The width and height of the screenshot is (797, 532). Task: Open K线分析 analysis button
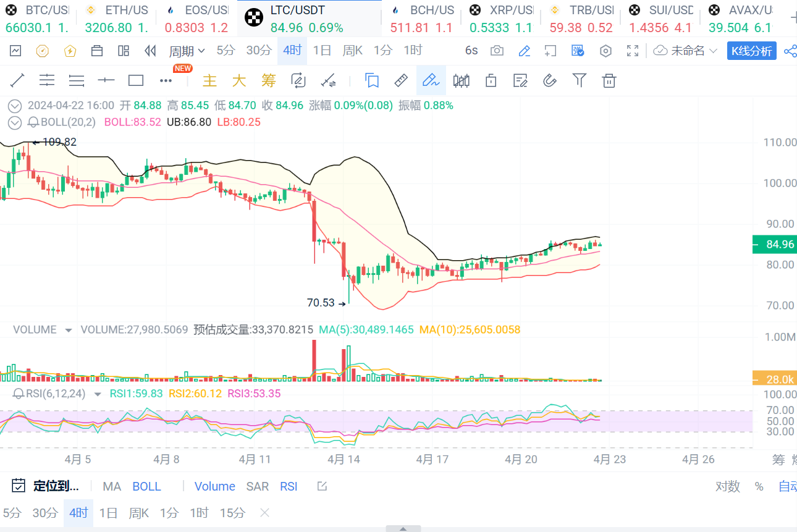751,51
